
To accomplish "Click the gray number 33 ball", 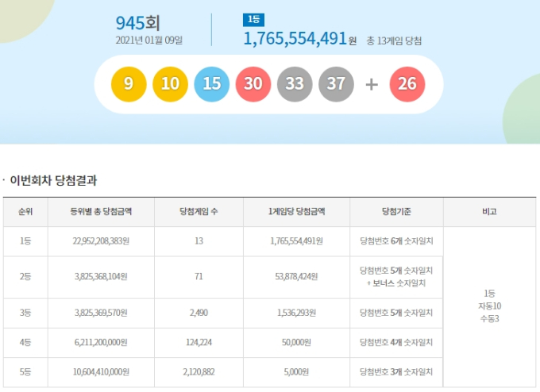I will [295, 84].
